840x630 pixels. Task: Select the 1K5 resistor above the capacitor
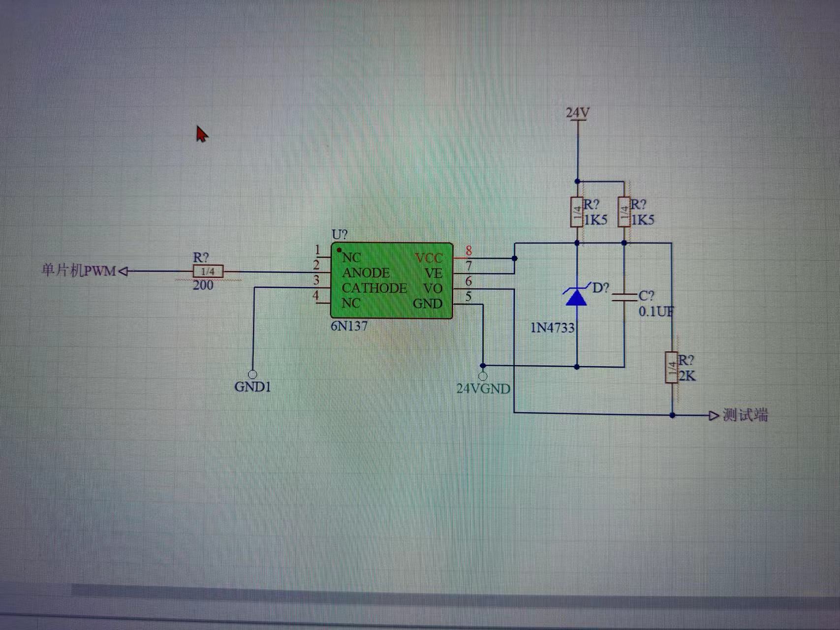point(624,212)
